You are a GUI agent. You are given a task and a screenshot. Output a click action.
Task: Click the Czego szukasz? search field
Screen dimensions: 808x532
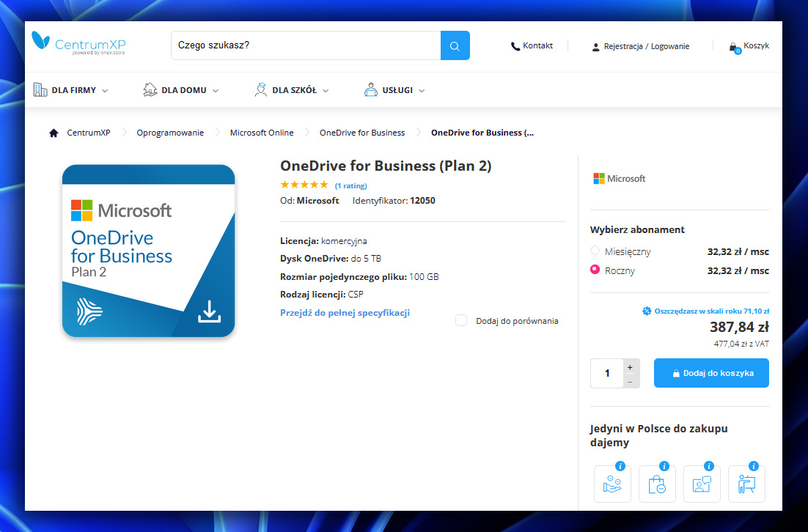coord(306,45)
